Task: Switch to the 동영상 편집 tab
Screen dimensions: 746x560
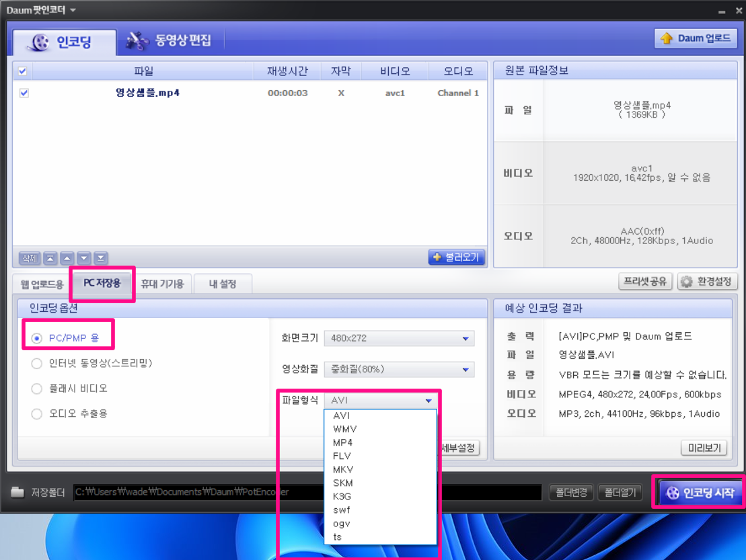Action: click(x=170, y=40)
